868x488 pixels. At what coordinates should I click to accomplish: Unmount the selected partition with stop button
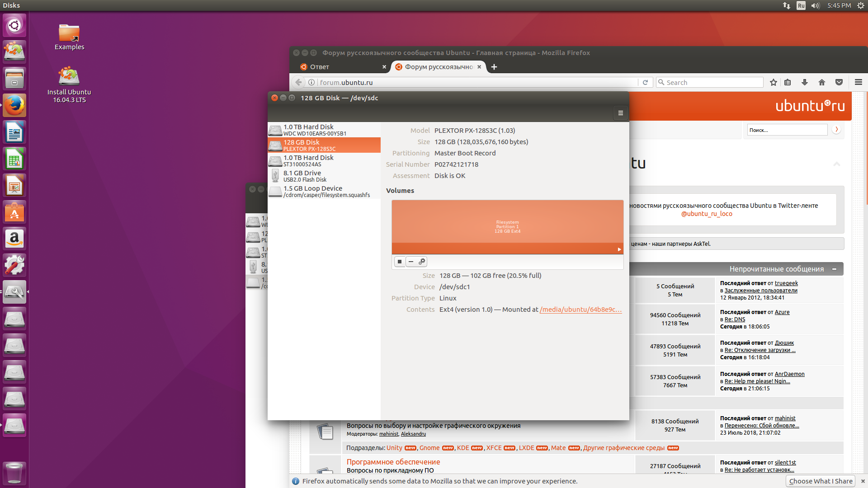[x=400, y=262]
